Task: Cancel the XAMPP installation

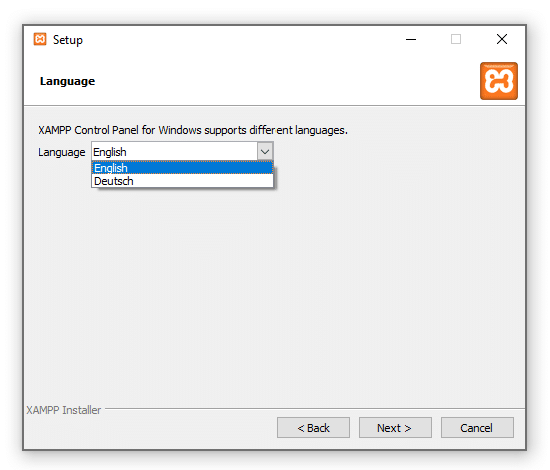Action: (477, 428)
